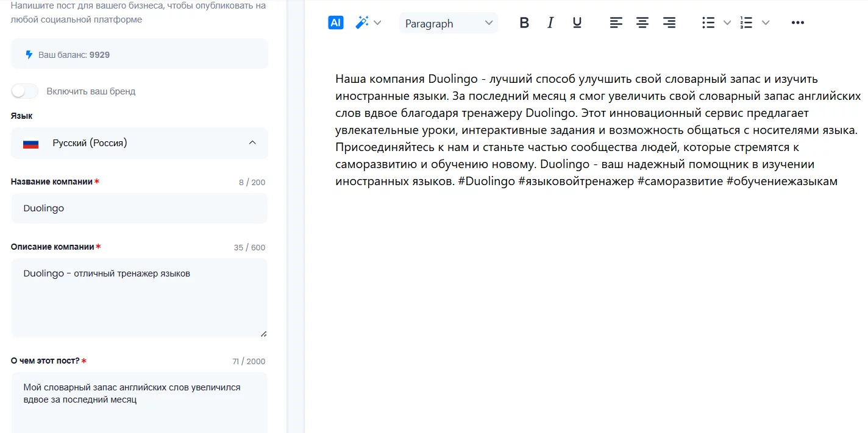Click the 'Описание компании' text area
The height and width of the screenshot is (433, 868).
click(140, 298)
